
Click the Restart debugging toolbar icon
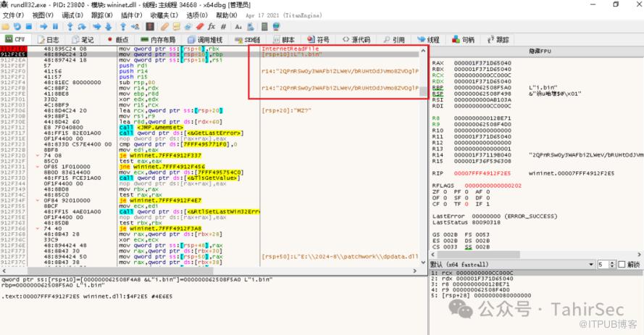pyautogui.click(x=19, y=26)
